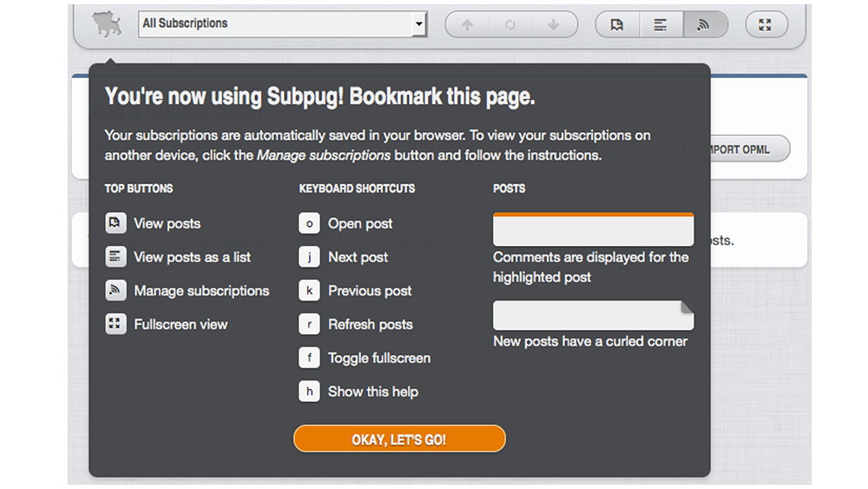Click the up arrow navigation button
This screenshot has height=489, width=868.
(467, 24)
